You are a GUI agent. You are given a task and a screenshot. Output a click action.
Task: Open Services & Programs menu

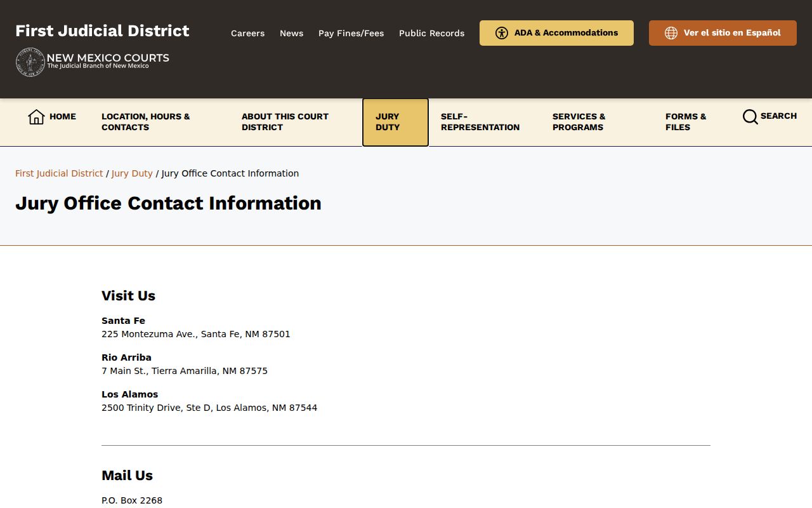click(579, 122)
